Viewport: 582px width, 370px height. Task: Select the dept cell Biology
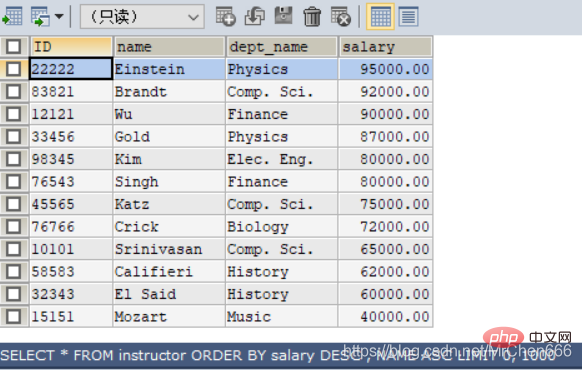pyautogui.click(x=282, y=226)
